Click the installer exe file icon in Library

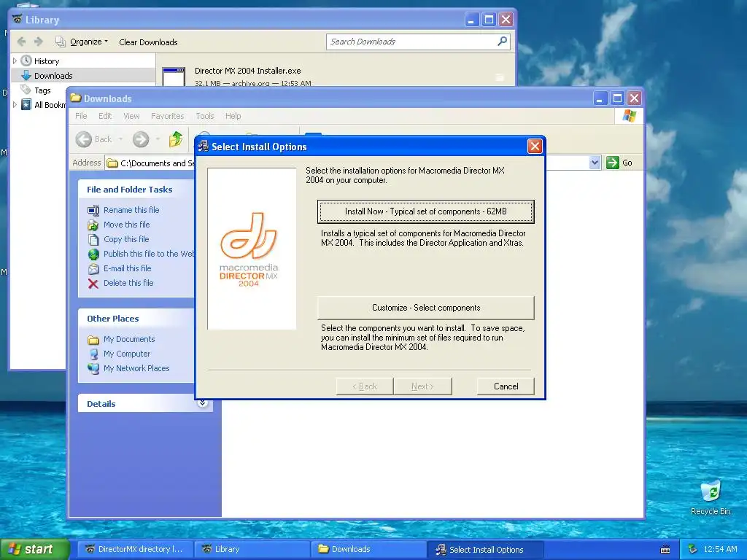pos(174,77)
